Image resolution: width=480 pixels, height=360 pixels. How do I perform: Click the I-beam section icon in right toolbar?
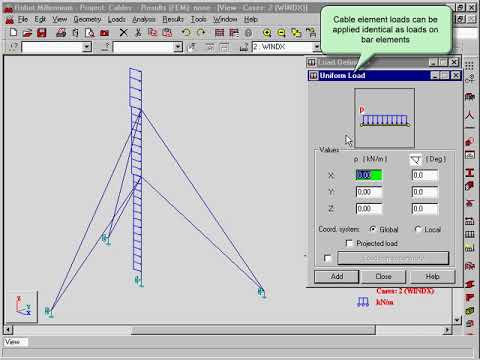[469, 173]
